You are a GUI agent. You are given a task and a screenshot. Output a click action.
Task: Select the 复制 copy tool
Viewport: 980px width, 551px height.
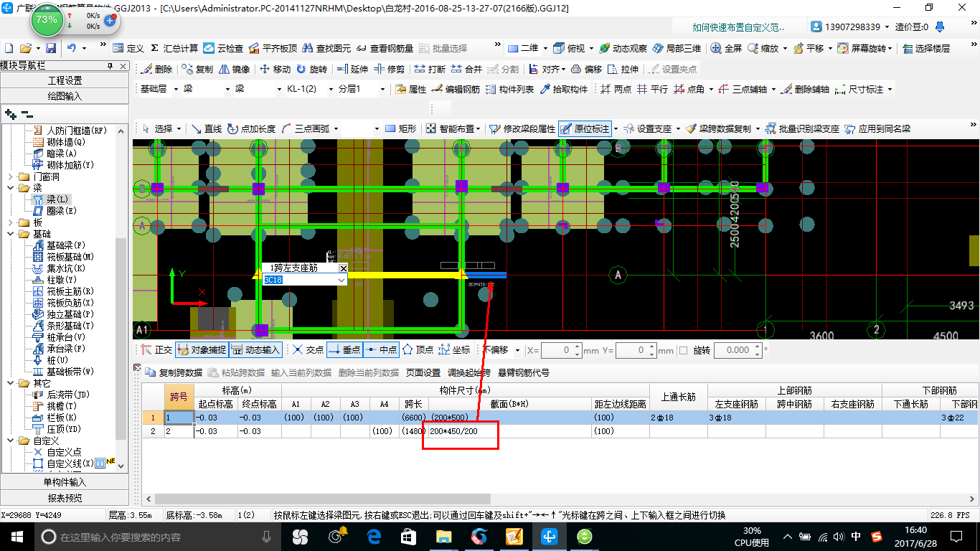[197, 70]
